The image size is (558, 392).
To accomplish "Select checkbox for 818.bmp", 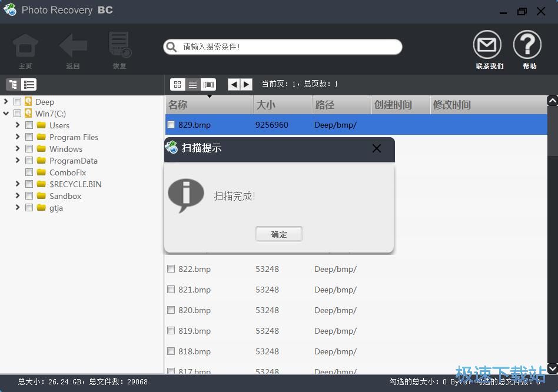I will point(171,351).
